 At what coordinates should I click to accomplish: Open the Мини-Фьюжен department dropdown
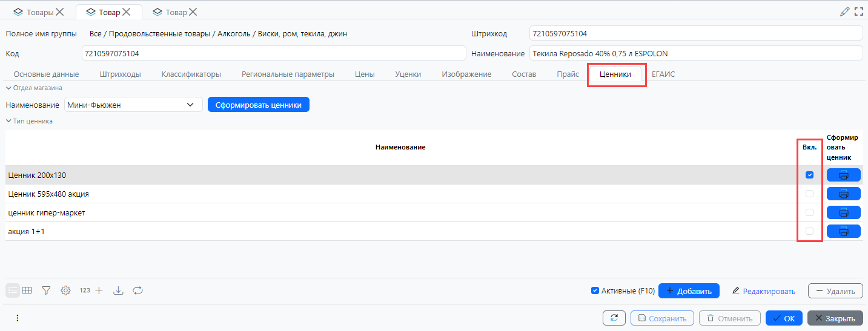tap(133, 105)
